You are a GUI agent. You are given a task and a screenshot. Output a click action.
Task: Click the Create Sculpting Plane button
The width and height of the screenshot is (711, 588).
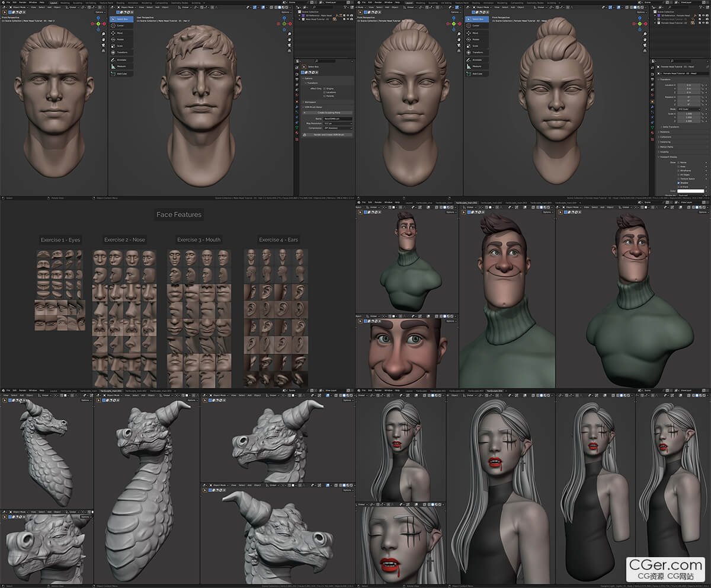327,112
